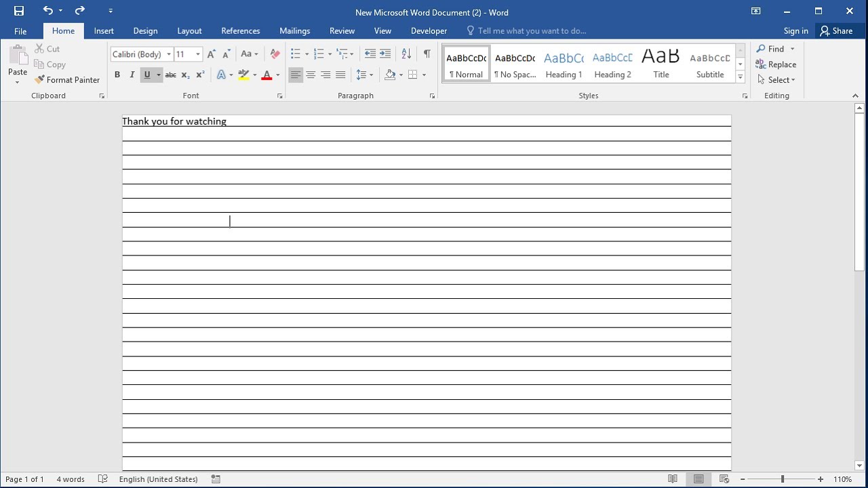The height and width of the screenshot is (488, 868).
Task: Apply the red font color
Action: coord(267,75)
